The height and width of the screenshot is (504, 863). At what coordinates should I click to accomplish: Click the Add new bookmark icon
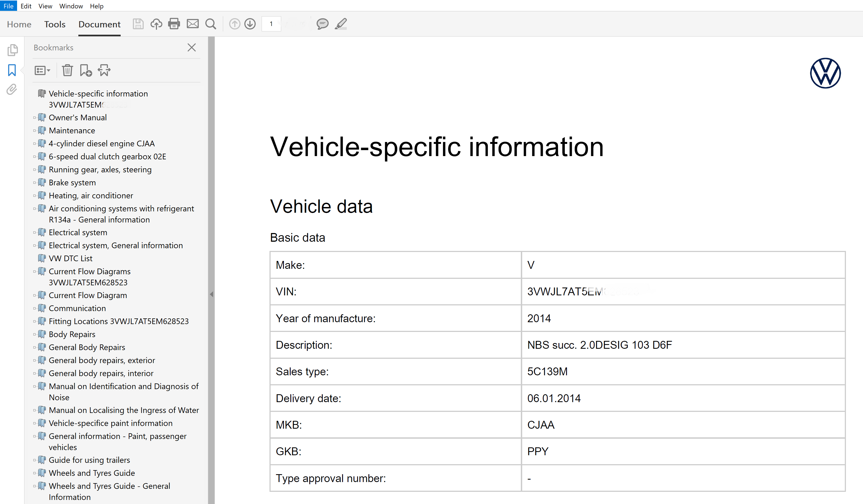coord(86,70)
